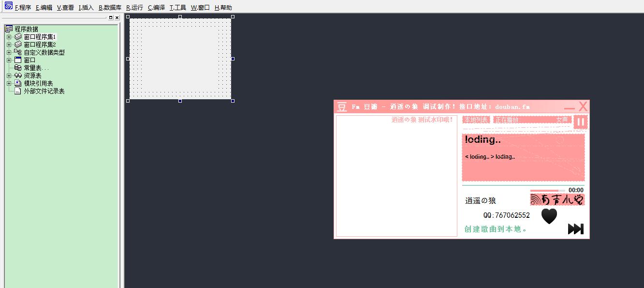Close the Fm 豆瓣 player window
The image size is (644, 288).
pyautogui.click(x=583, y=106)
